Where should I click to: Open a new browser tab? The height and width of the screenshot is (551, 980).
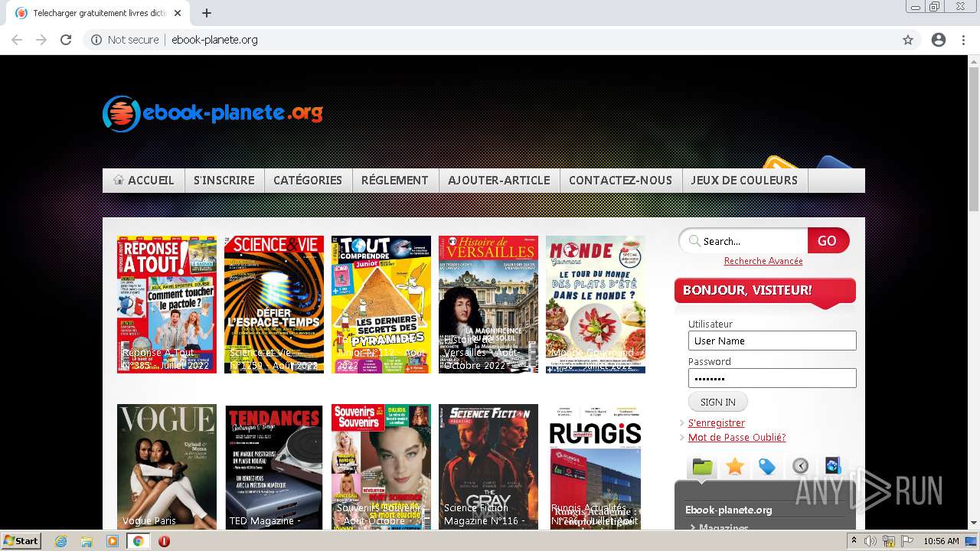(207, 13)
